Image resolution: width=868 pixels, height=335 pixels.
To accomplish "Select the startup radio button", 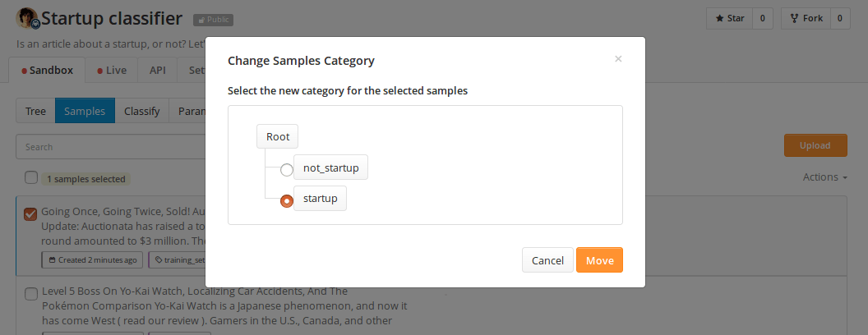I will point(286,200).
